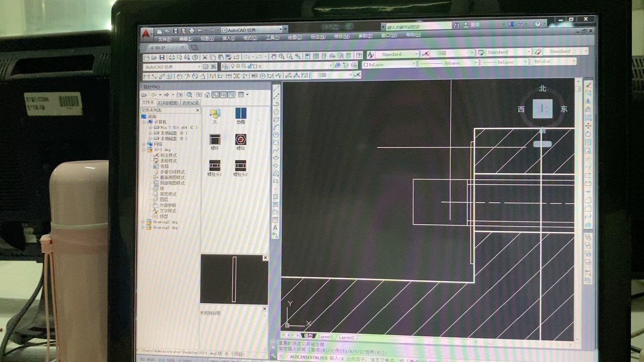The height and width of the screenshot is (362, 644).
Task: Select the Linear dimension tool
Action: (146, 76)
